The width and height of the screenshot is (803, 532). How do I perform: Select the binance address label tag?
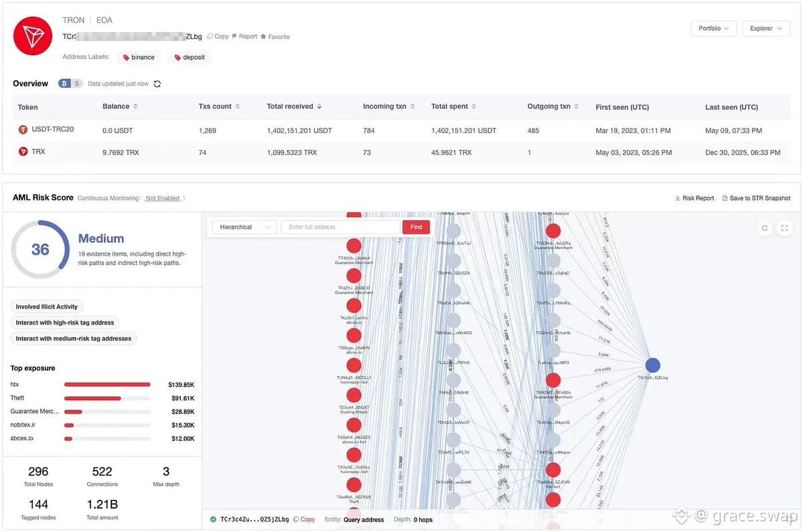coord(139,58)
